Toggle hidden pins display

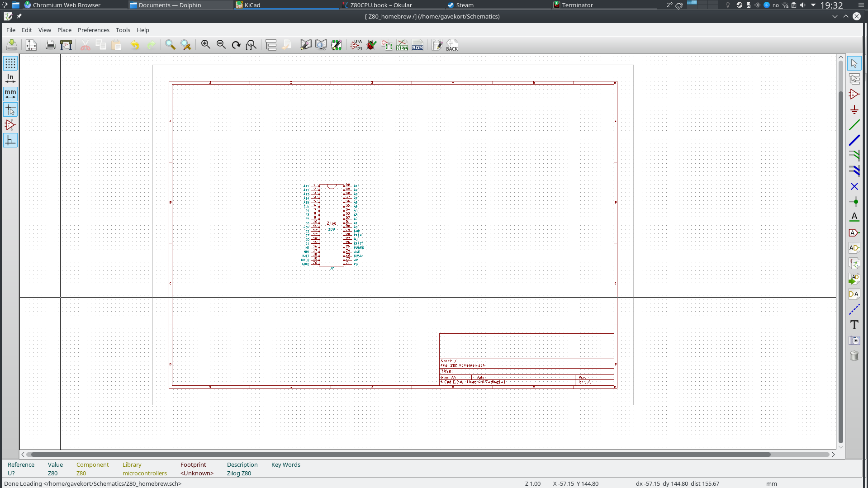coord(10,125)
